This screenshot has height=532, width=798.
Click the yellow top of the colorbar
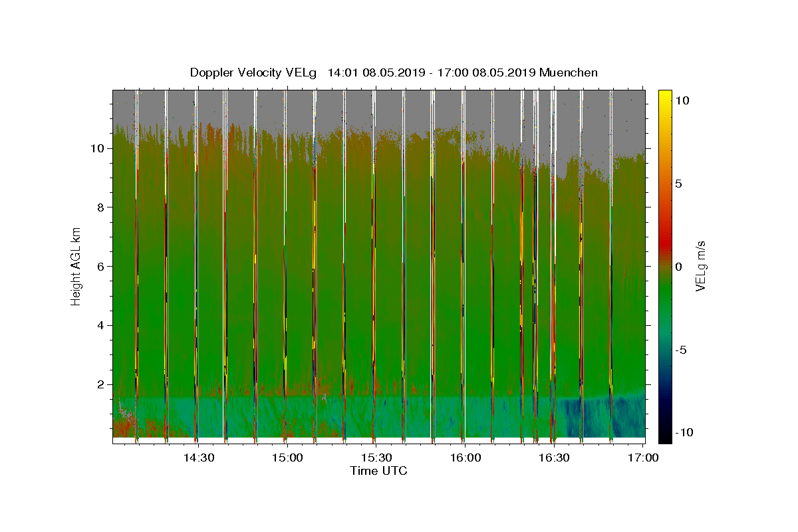pos(665,94)
